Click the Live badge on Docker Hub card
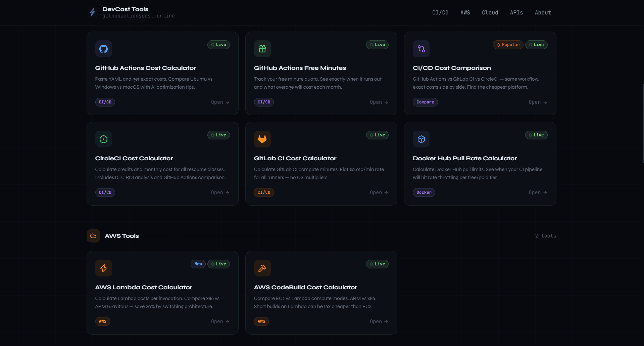Image resolution: width=644 pixels, height=346 pixels. 536,135
